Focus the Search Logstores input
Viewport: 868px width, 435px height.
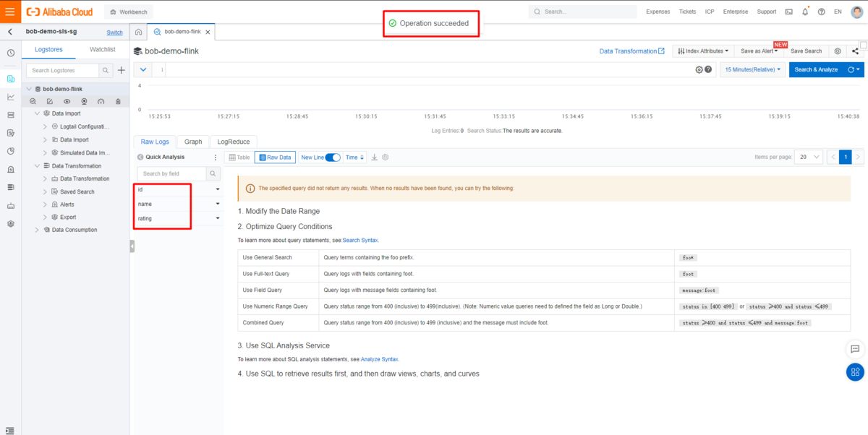pyautogui.click(x=62, y=70)
